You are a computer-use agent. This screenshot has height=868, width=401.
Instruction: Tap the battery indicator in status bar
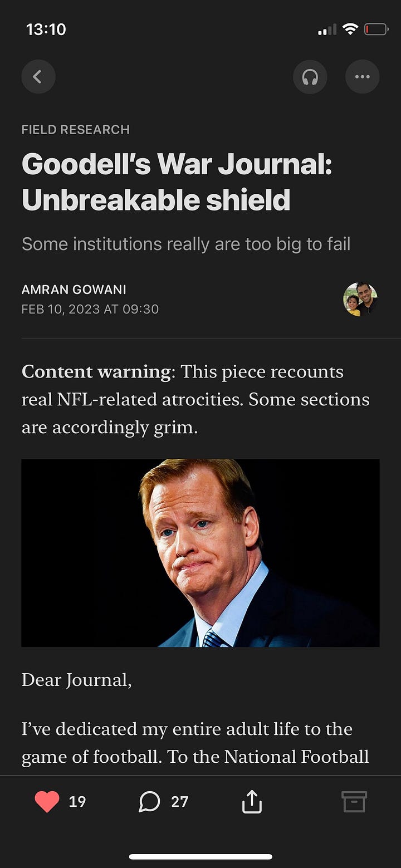tap(376, 30)
